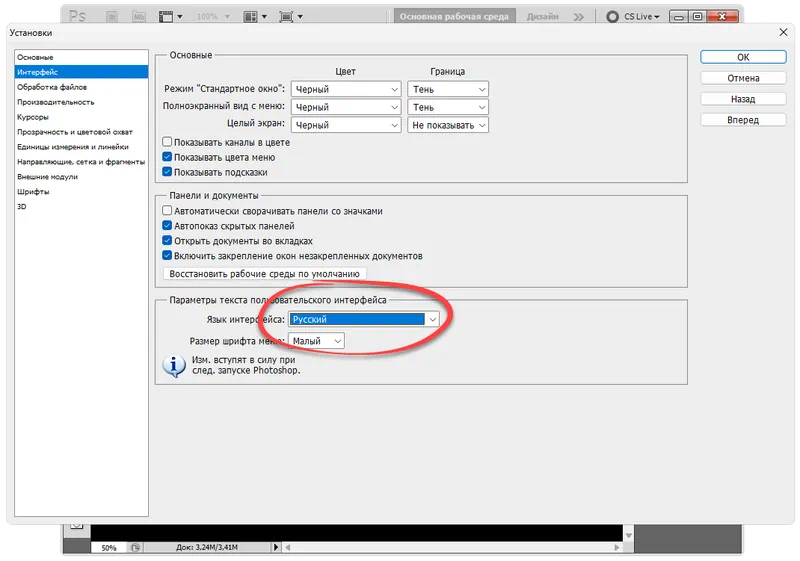Enable Автоматически сворачивать панели со значками
800x561 pixels.
point(167,210)
